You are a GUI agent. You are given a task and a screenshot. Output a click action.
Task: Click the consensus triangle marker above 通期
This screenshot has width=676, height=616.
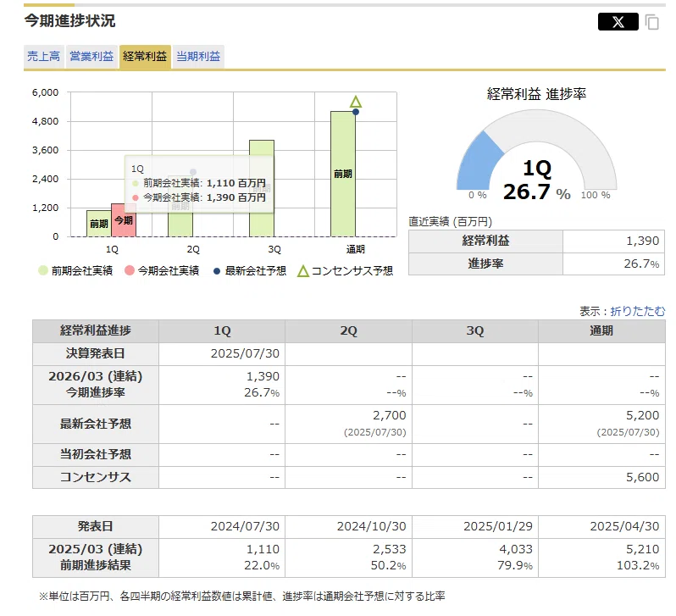tap(356, 102)
